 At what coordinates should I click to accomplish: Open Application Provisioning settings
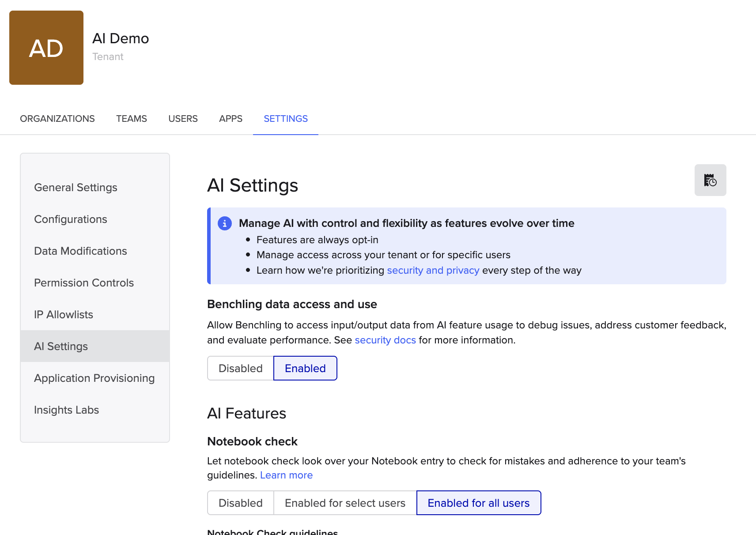point(94,378)
